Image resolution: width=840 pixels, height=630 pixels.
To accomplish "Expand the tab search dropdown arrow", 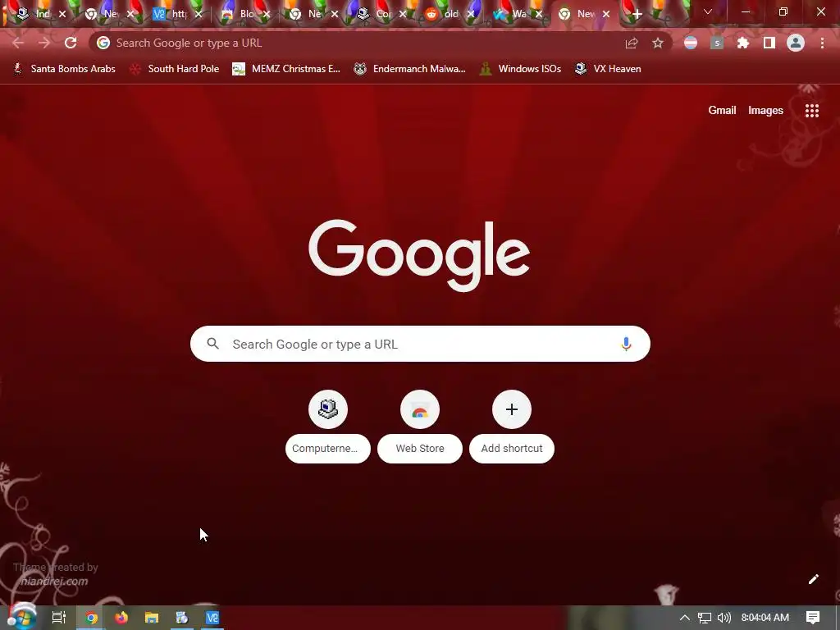I will pyautogui.click(x=708, y=11).
